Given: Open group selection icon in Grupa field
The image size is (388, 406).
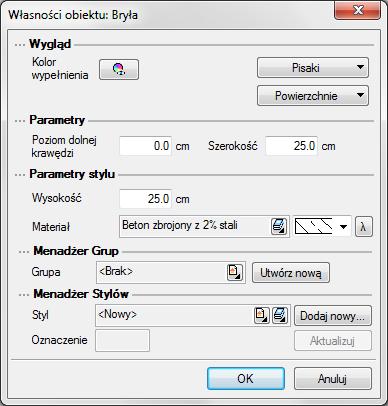Looking at the screenshot, I should coord(235,272).
